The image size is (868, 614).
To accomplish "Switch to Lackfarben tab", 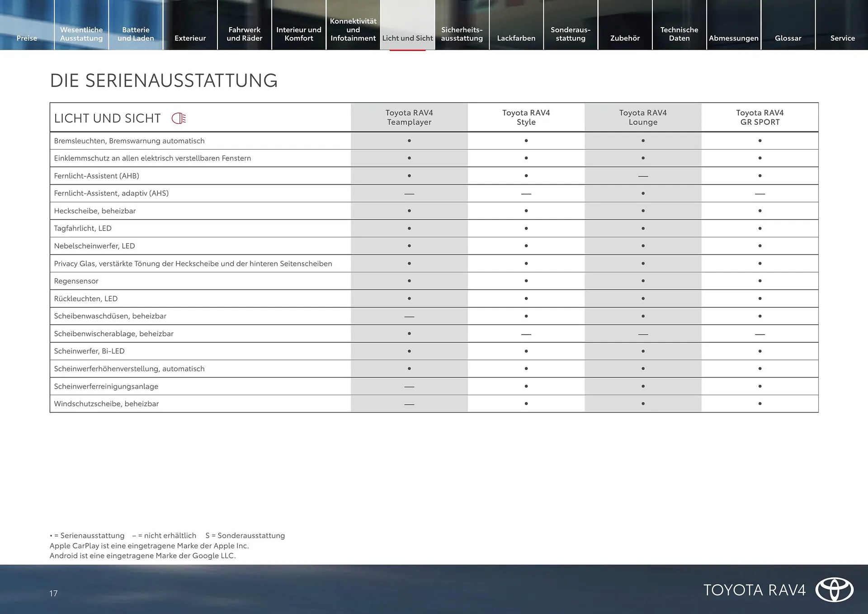I will (516, 38).
